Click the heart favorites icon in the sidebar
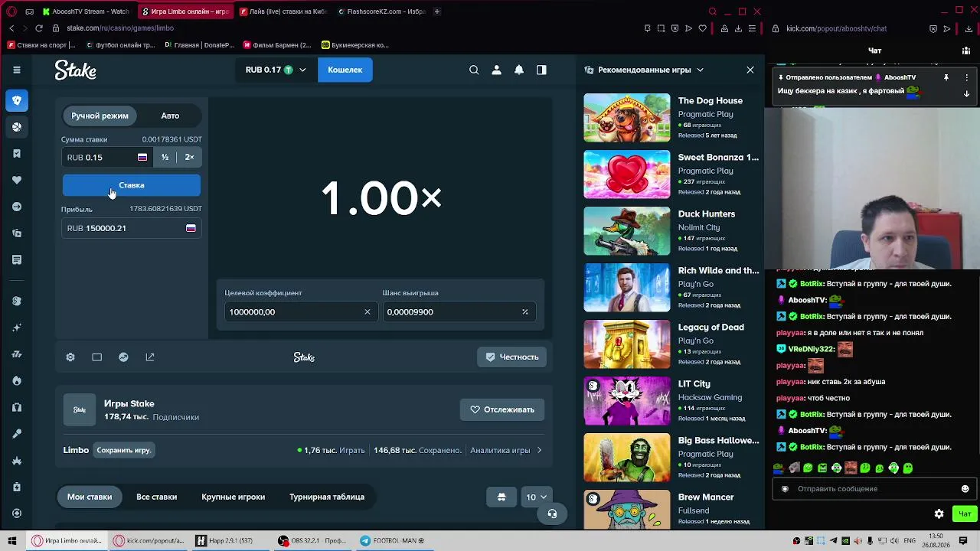 [17, 180]
